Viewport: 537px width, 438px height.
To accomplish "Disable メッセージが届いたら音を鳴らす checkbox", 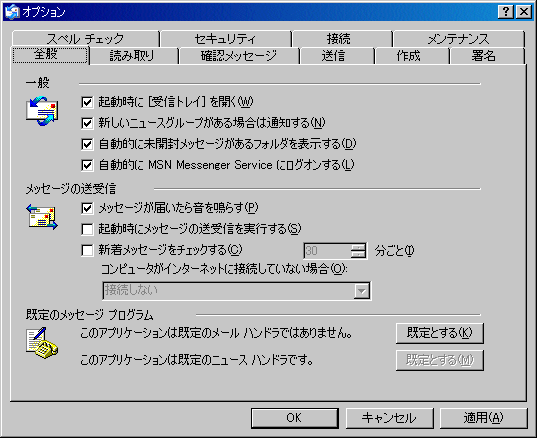I will pyautogui.click(x=87, y=208).
